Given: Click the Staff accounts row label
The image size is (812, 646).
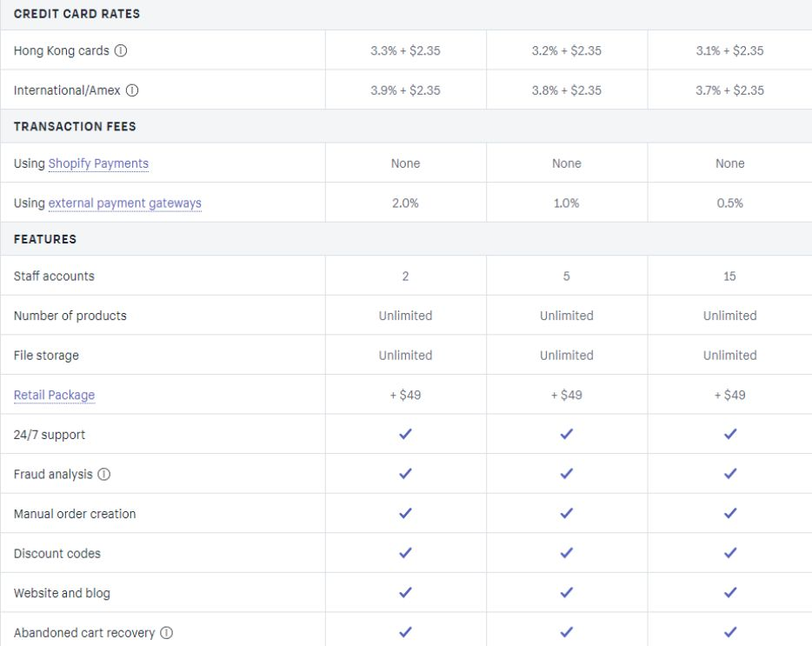Looking at the screenshot, I should point(54,276).
